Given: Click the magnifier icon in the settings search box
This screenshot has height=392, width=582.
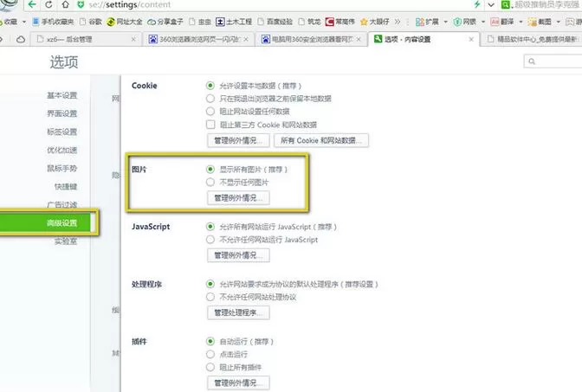Looking at the screenshot, I should [x=532, y=61].
